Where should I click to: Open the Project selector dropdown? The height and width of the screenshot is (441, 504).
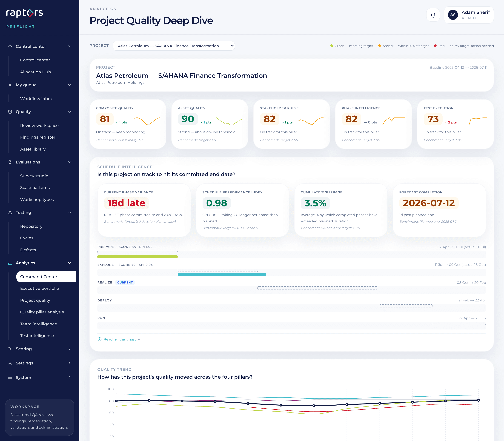[x=174, y=46]
